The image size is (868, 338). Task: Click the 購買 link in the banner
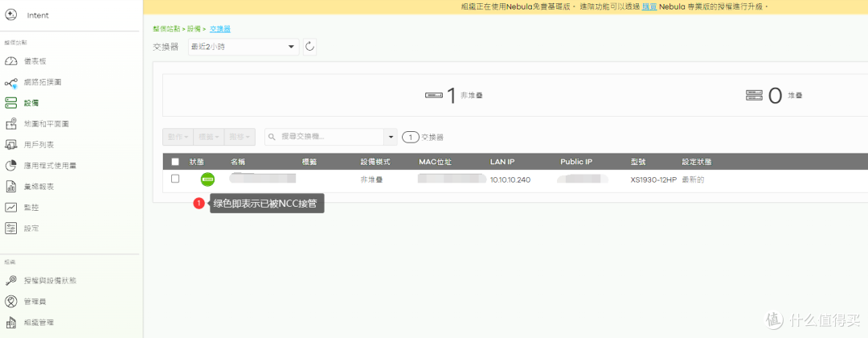pyautogui.click(x=649, y=6)
